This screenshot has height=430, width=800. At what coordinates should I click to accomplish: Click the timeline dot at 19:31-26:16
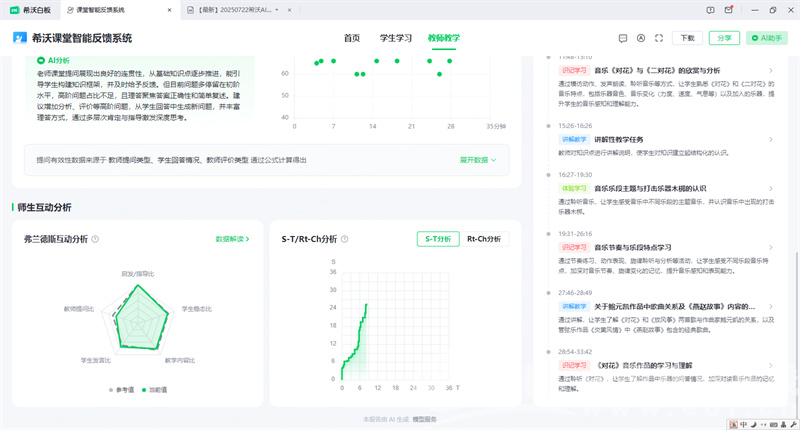pos(548,234)
